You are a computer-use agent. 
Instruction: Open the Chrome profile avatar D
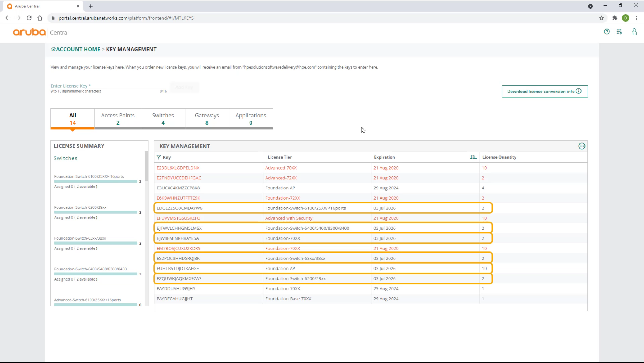coord(626,18)
